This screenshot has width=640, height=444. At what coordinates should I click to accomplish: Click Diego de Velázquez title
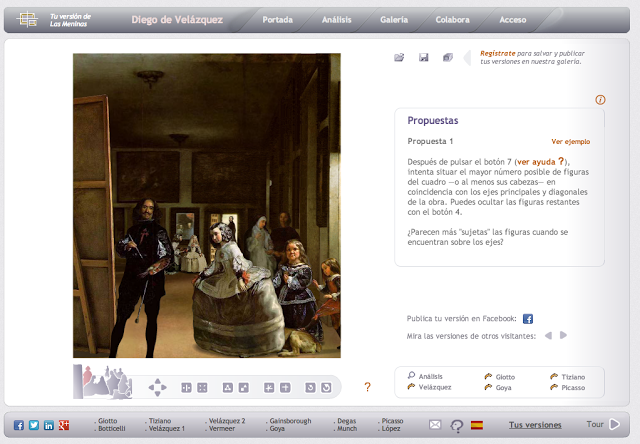pyautogui.click(x=177, y=20)
